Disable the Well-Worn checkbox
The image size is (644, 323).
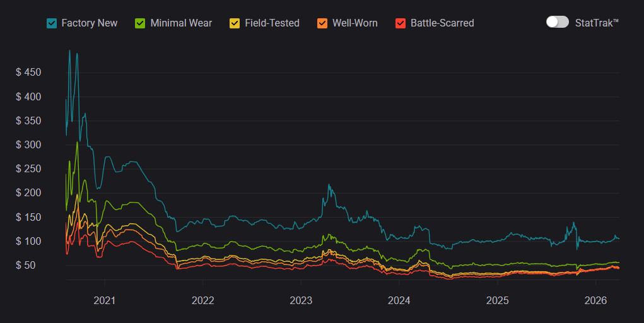(322, 23)
